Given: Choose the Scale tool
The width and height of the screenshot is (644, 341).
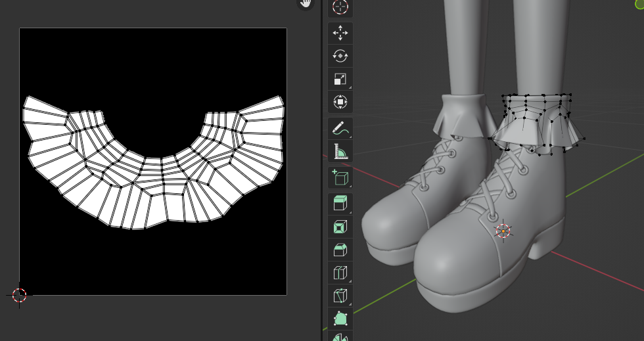Looking at the screenshot, I should [340, 79].
